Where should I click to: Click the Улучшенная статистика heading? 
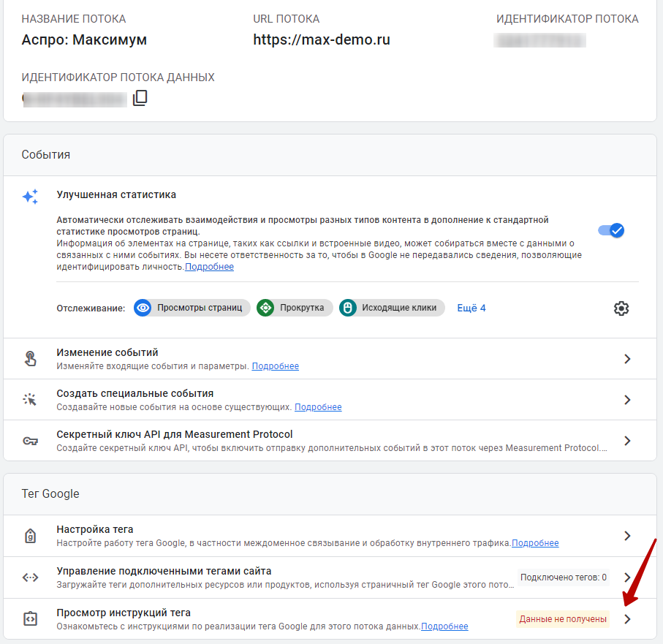point(116,194)
